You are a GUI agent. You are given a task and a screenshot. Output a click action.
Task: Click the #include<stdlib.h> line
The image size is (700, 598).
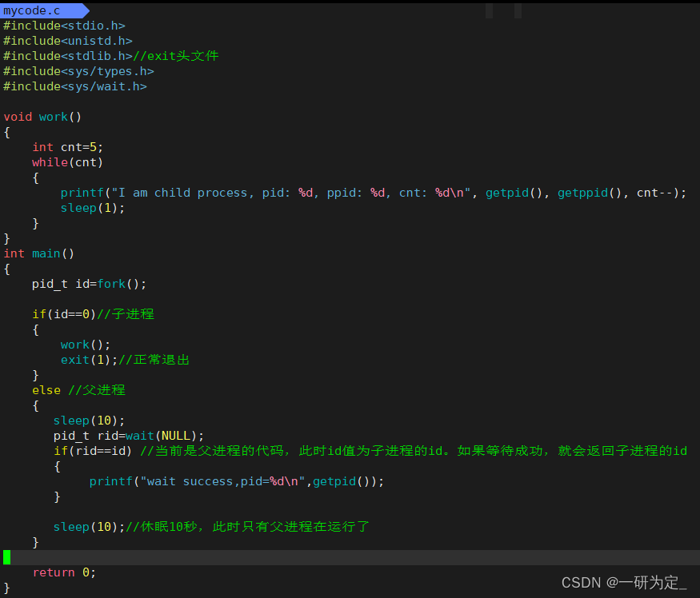[x=110, y=56]
